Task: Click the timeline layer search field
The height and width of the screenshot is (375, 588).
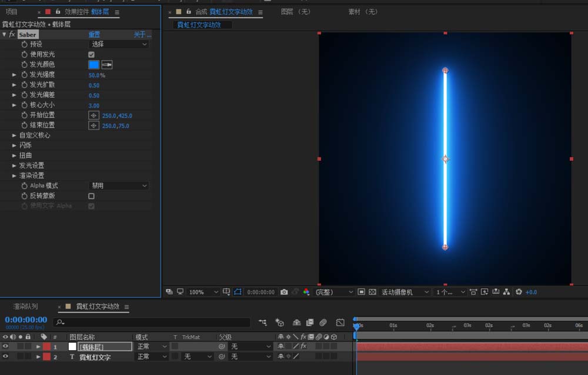Action: (153, 323)
